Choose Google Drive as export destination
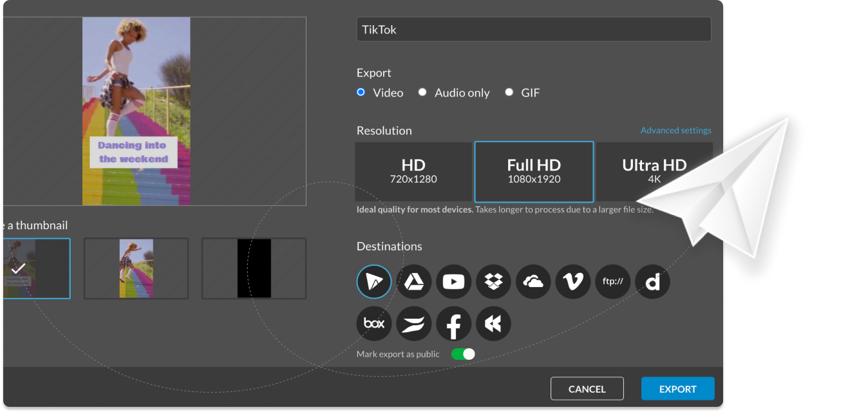Screen dimensions: 868x412 pos(414,282)
